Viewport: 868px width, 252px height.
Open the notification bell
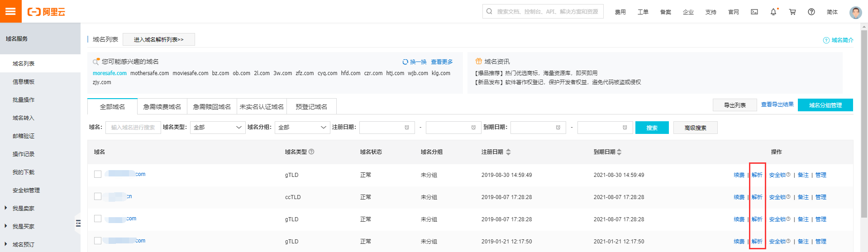click(x=773, y=12)
